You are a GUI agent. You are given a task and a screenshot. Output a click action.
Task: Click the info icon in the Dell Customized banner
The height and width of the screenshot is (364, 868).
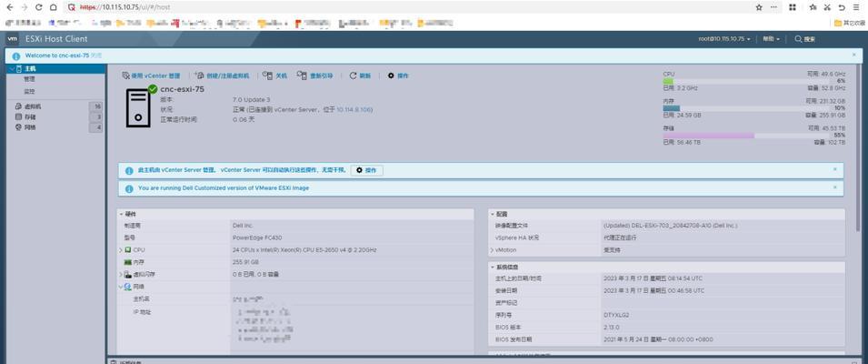point(129,188)
